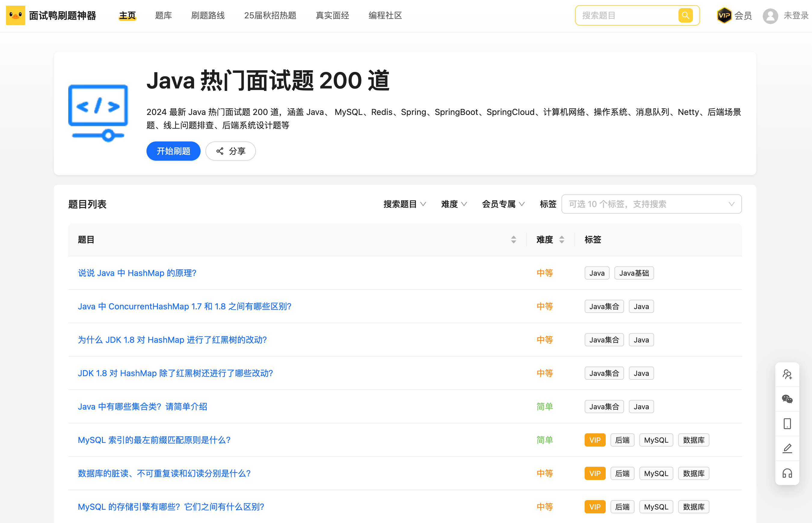812x523 pixels.
Task: Click VIP badge on MySQL 存储引擎 row
Action: click(595, 507)
